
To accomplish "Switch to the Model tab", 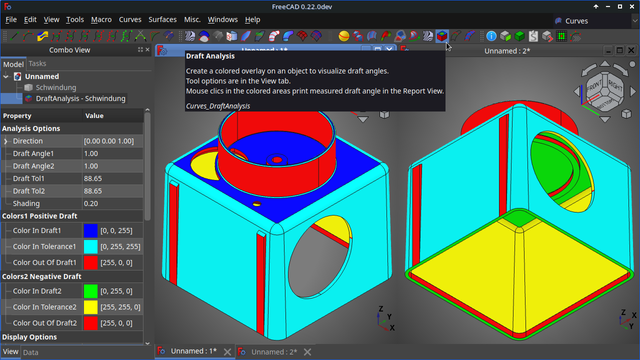I will click(x=13, y=64).
